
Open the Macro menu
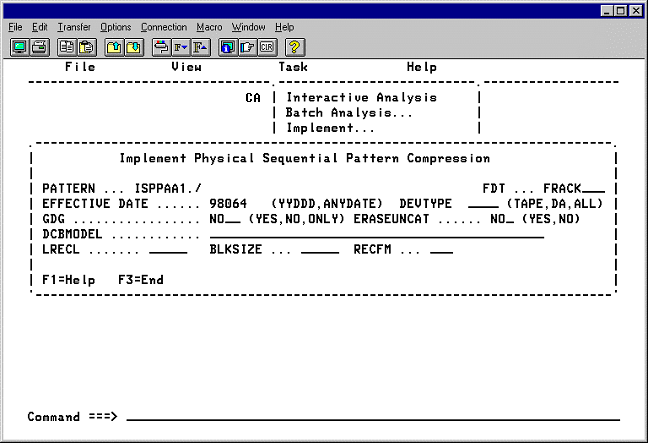209,27
